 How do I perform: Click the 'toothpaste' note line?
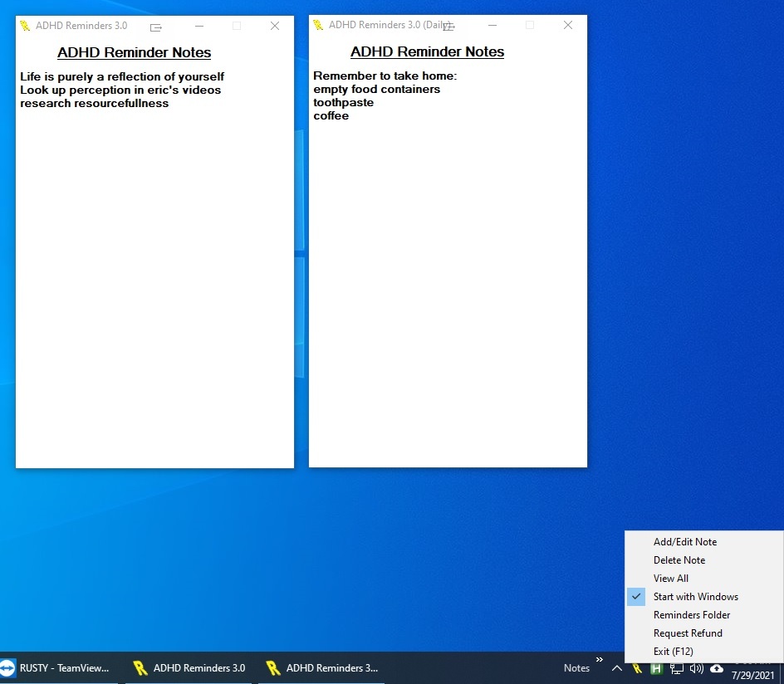point(344,102)
